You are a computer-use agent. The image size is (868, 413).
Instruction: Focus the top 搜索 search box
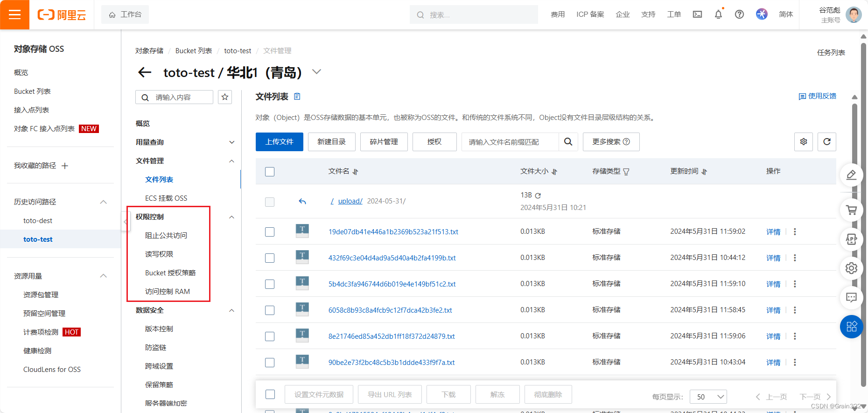[474, 14]
